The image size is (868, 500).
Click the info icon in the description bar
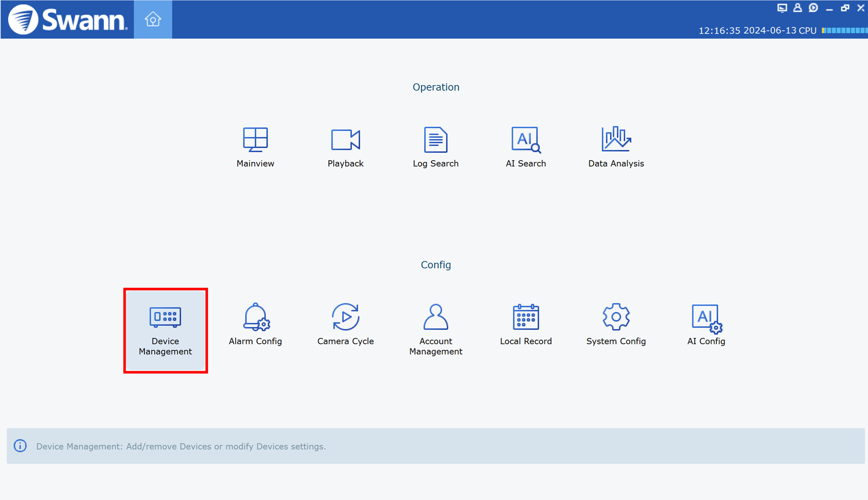[x=20, y=446]
